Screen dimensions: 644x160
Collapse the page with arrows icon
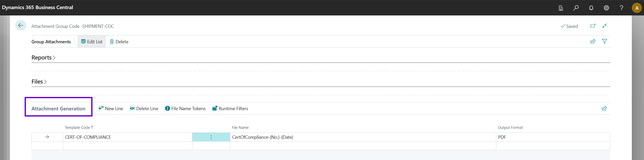click(x=604, y=26)
